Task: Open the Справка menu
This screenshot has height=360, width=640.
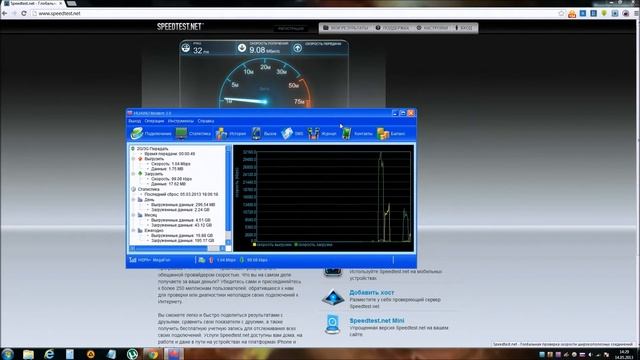Action: (x=206, y=121)
